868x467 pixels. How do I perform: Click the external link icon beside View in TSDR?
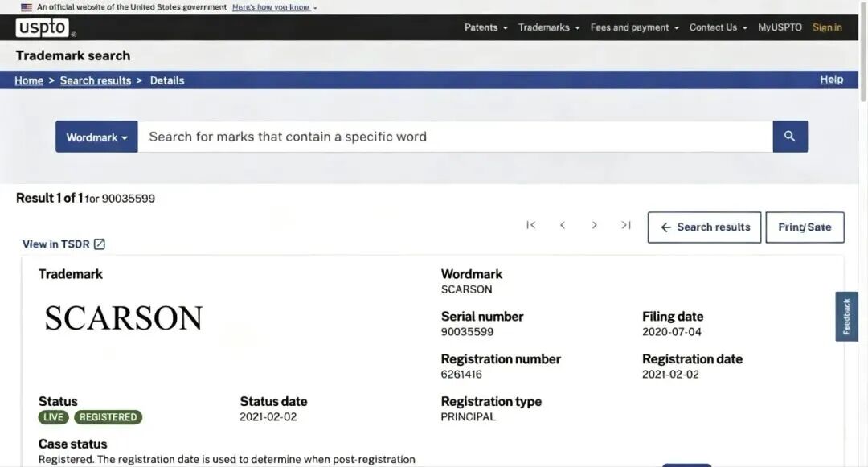point(100,244)
